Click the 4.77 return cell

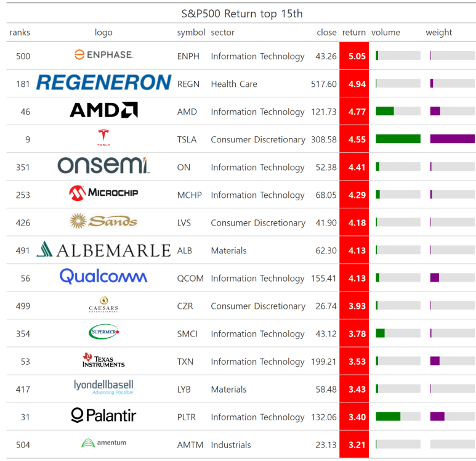coord(354,112)
